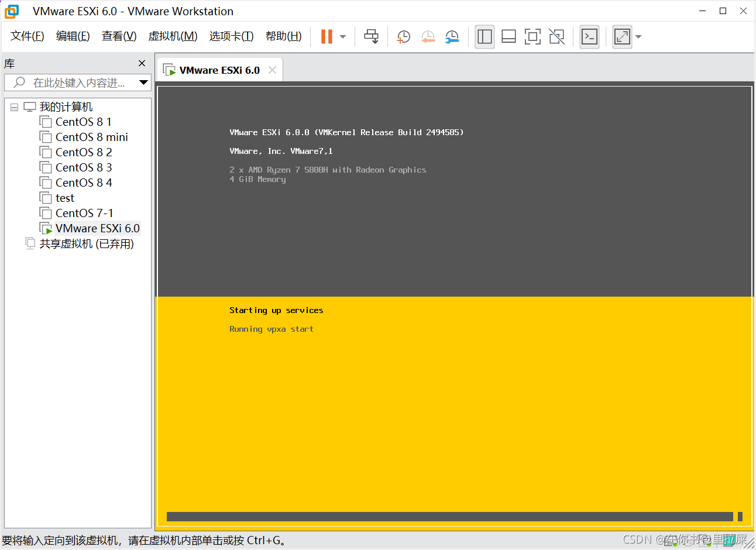Click the pause virtual machine button

327,37
